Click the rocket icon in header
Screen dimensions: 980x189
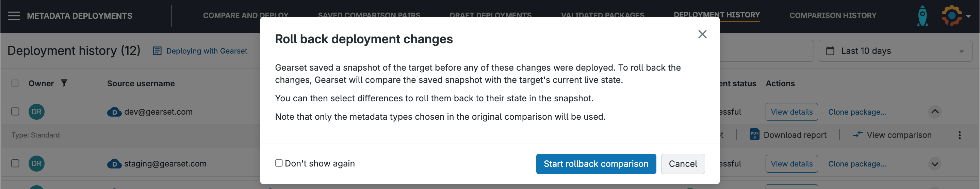coord(922,16)
